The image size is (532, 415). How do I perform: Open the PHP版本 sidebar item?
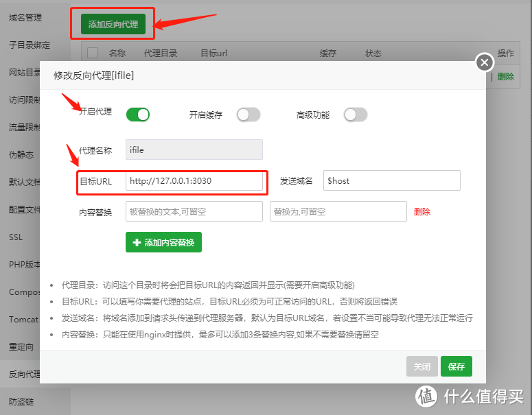(x=24, y=265)
